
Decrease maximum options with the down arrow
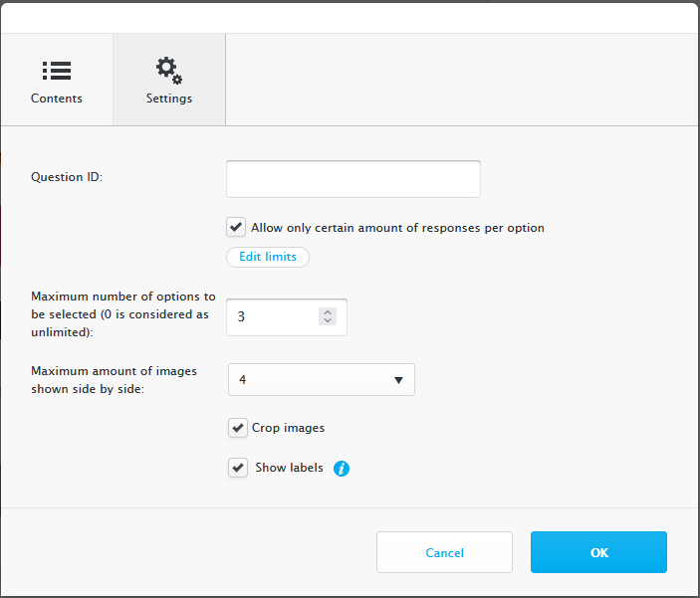(x=328, y=320)
